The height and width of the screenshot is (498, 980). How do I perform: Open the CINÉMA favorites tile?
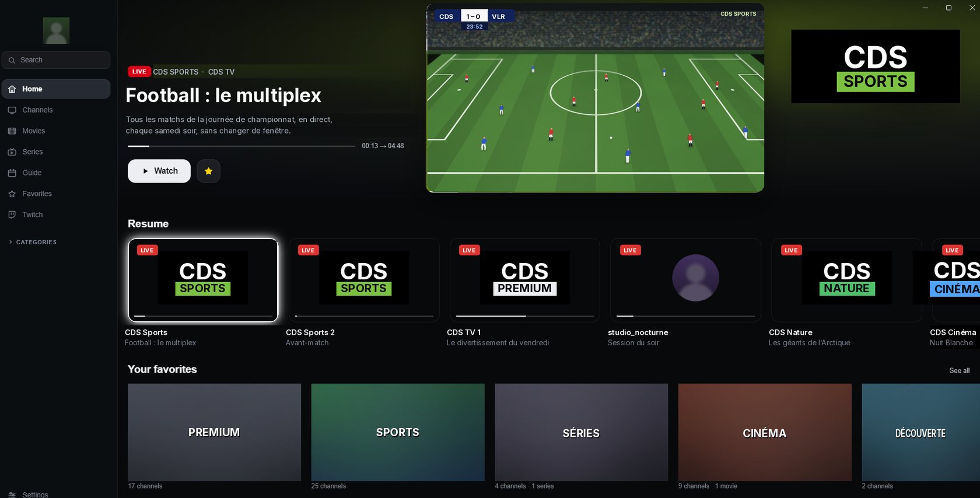point(765,432)
